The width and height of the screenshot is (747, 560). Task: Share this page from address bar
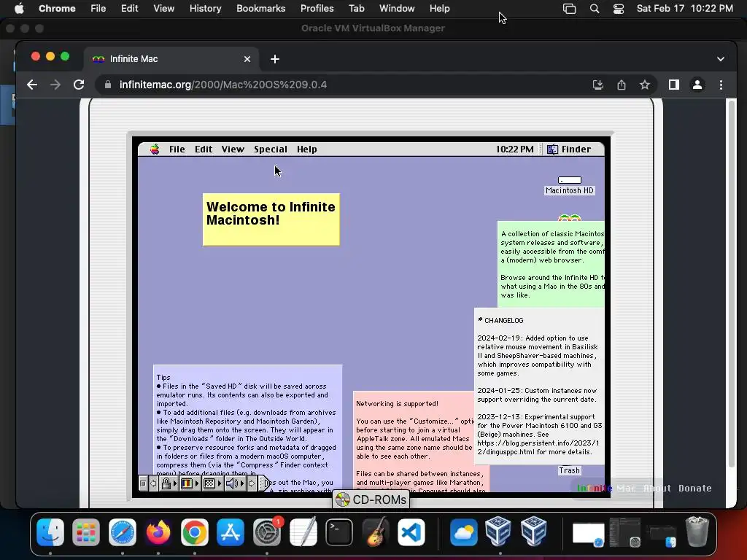(x=622, y=85)
